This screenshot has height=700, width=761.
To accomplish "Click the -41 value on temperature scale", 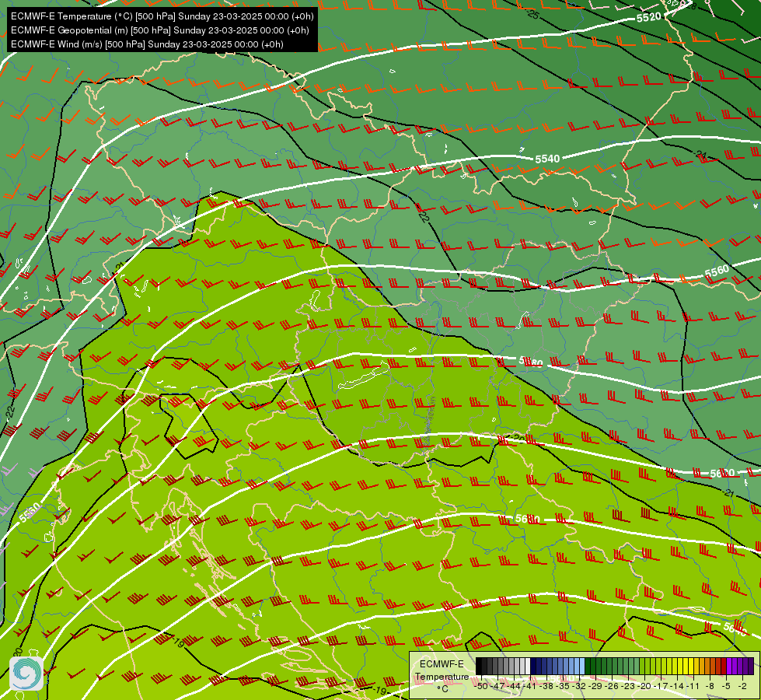I will (x=529, y=686).
